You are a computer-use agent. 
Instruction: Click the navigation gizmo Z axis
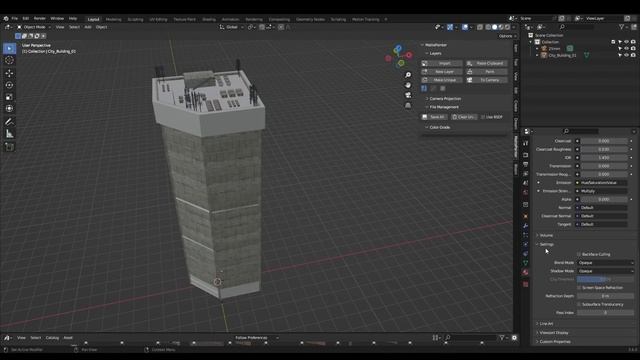pos(398,49)
